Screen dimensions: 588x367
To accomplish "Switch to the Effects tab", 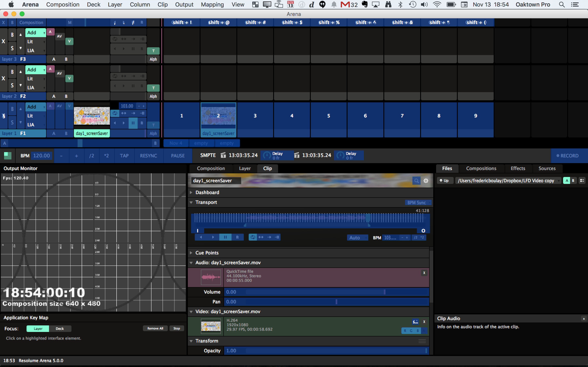I will pos(518,168).
